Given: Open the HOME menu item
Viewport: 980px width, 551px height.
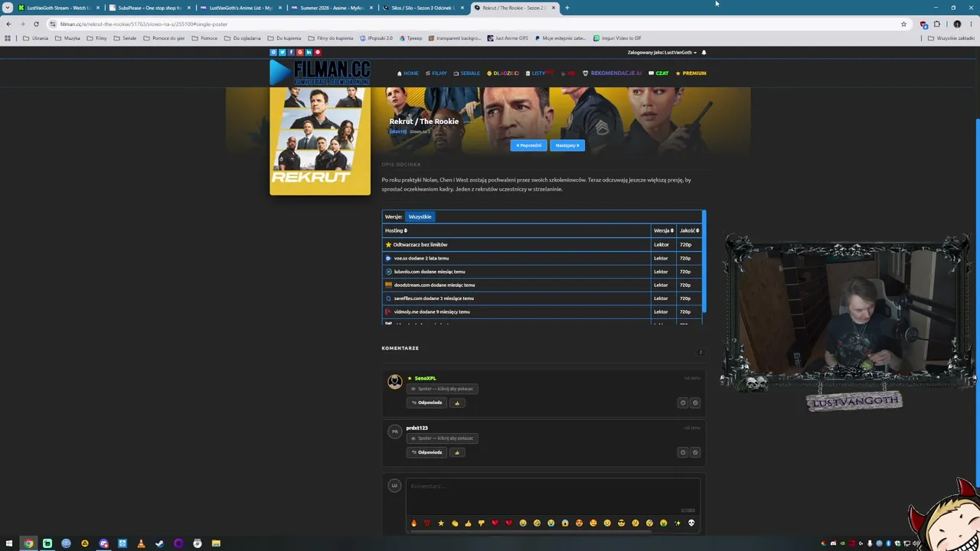Looking at the screenshot, I should point(408,73).
